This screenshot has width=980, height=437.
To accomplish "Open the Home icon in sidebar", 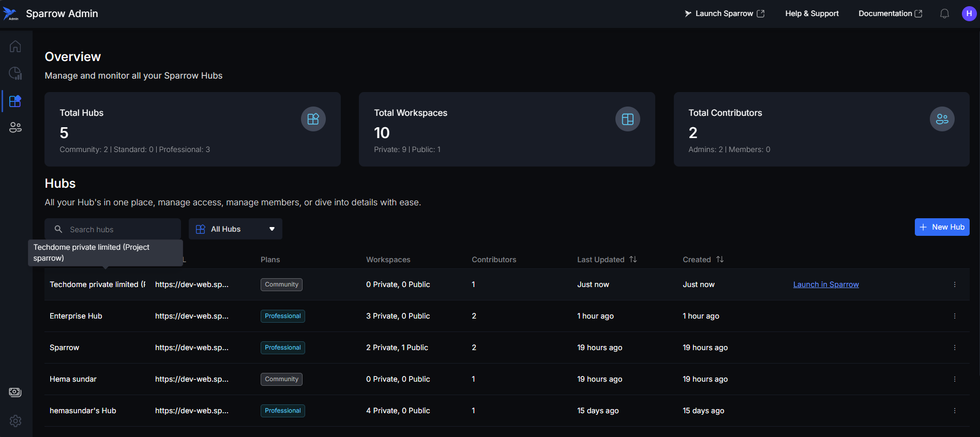I will 15,47.
